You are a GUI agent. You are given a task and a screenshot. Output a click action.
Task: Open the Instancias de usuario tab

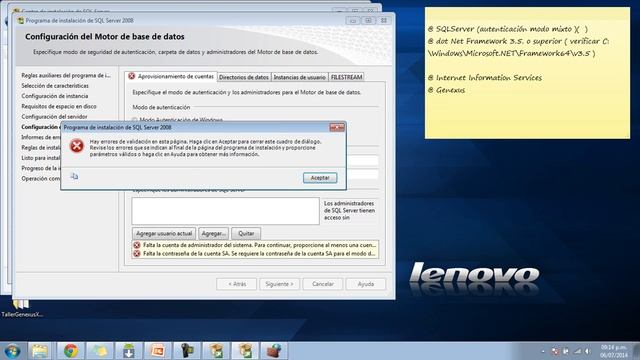point(299,77)
